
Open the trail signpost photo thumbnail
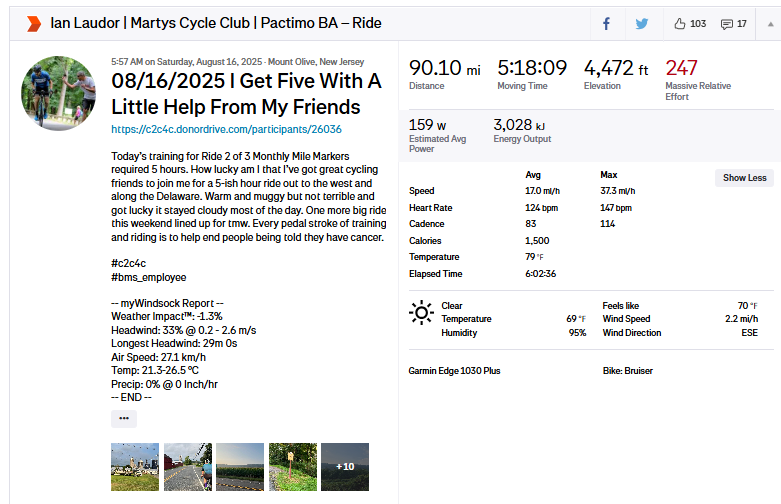click(x=292, y=467)
